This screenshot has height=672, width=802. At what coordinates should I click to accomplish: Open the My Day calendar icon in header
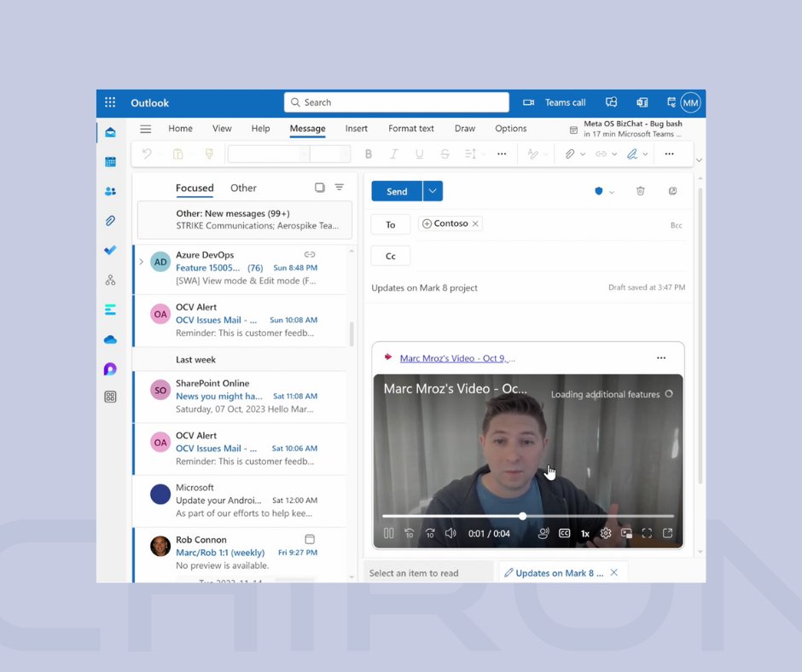coord(671,102)
